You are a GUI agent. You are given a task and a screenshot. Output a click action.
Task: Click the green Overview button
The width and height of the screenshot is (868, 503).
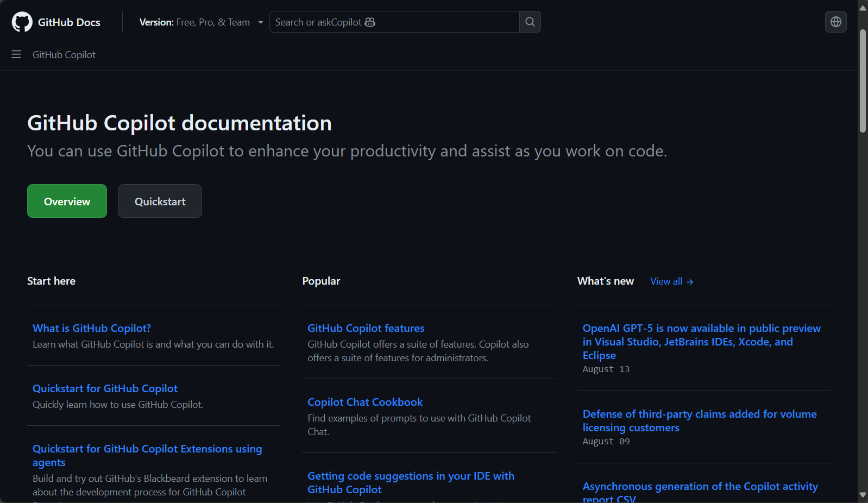pos(67,201)
